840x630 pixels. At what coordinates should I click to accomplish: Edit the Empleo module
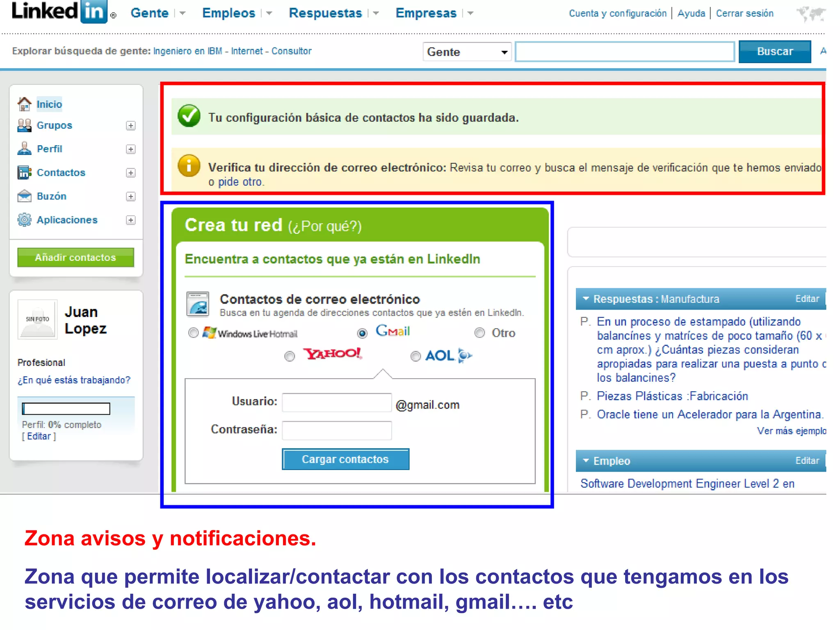[807, 461]
